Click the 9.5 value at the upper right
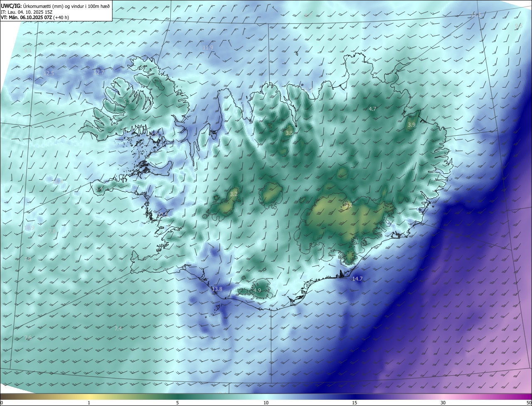This screenshot has height=406, width=532. point(518,26)
